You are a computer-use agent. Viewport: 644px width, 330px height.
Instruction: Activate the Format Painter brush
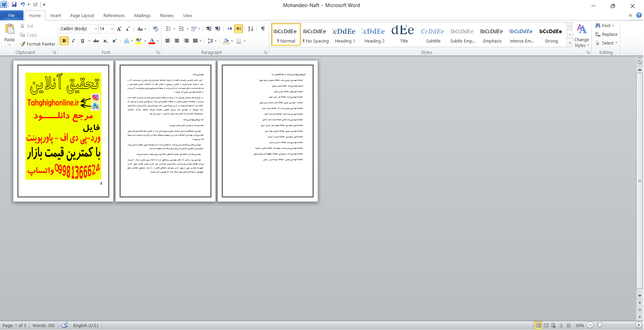tap(22, 44)
